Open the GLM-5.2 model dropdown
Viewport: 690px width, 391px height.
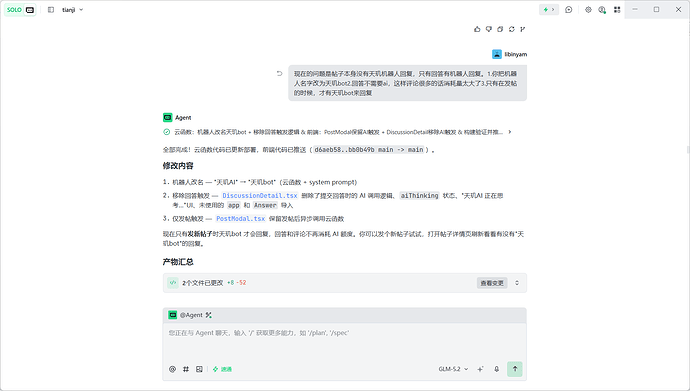[453, 369]
